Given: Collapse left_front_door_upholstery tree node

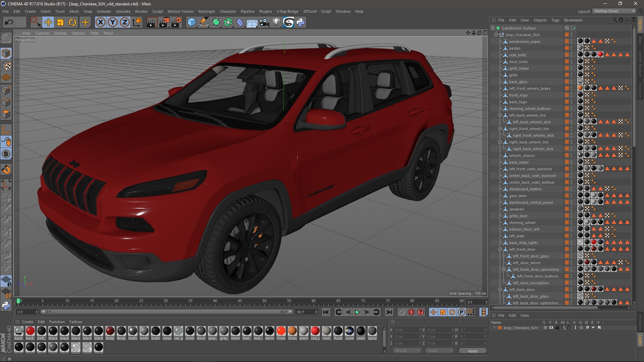Looking at the screenshot, I should [x=504, y=269].
